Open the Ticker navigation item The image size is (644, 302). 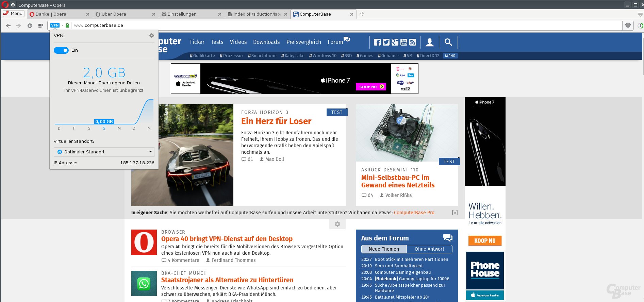coord(197,42)
